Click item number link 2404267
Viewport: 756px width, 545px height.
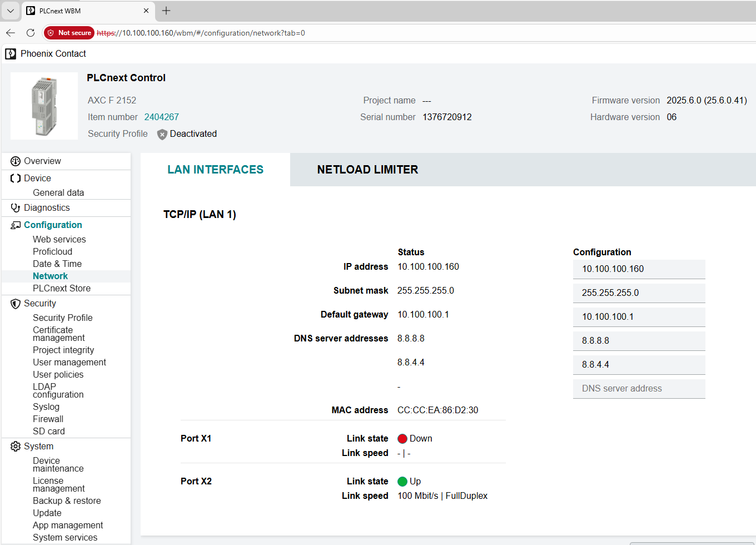tap(162, 117)
